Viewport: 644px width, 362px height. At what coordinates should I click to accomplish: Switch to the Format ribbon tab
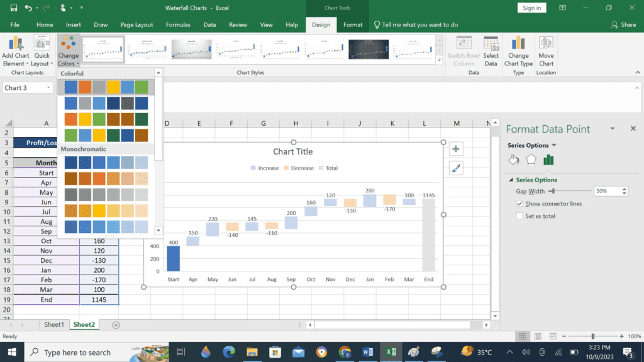(x=352, y=25)
